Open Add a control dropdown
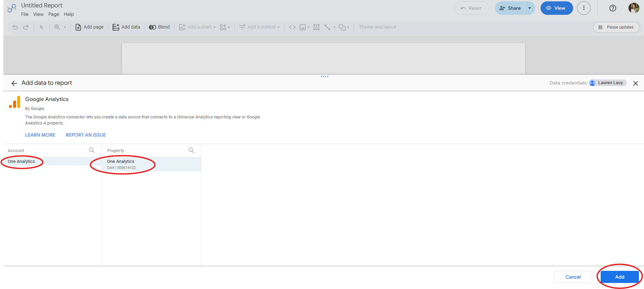This screenshot has width=644, height=289. click(259, 27)
